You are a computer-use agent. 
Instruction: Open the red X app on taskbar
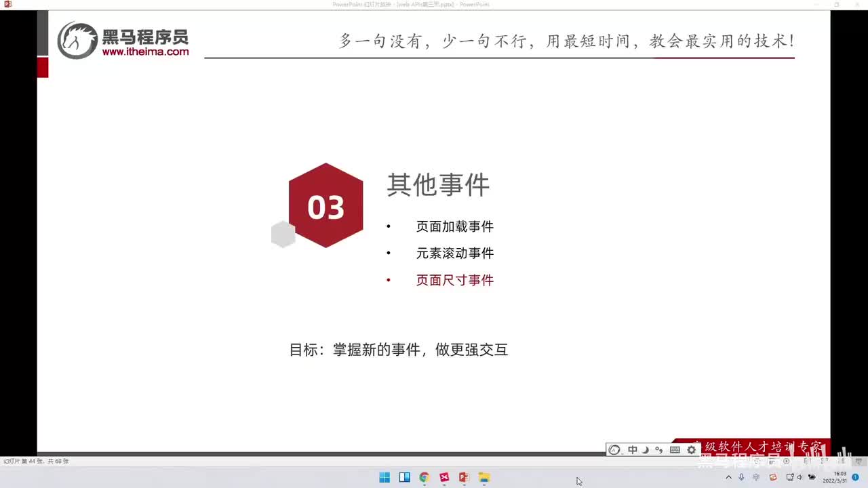(x=444, y=477)
